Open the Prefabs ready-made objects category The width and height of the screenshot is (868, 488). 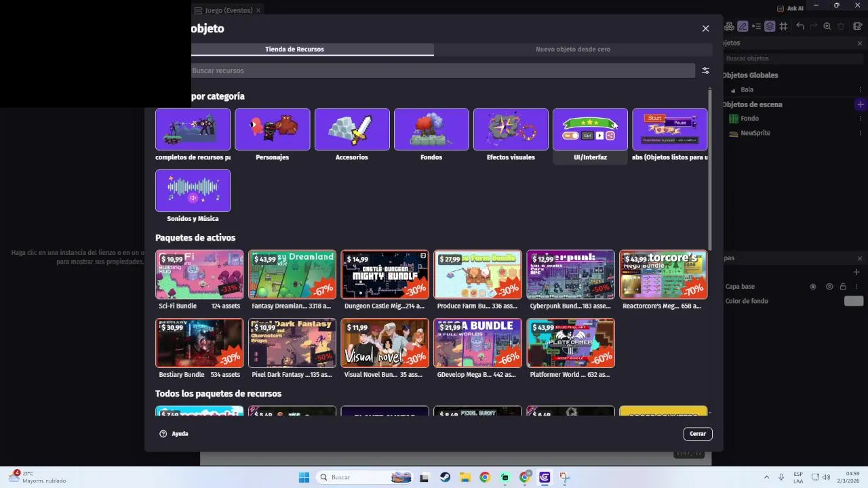click(x=670, y=136)
